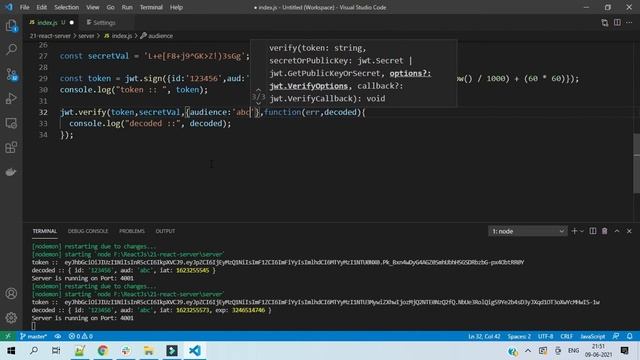Click the terminal input prompt

click(33, 326)
